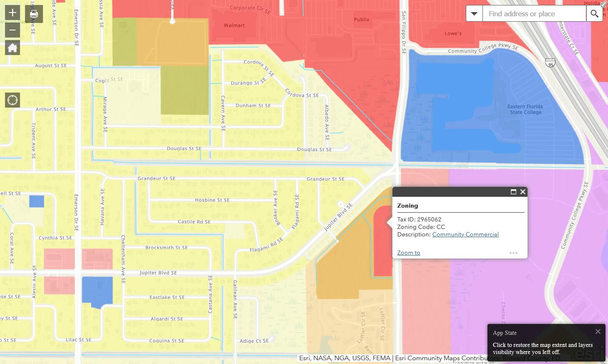The width and height of the screenshot is (608, 364).
Task: Click the arrow icon in top-right corner
Action: coord(603,4)
